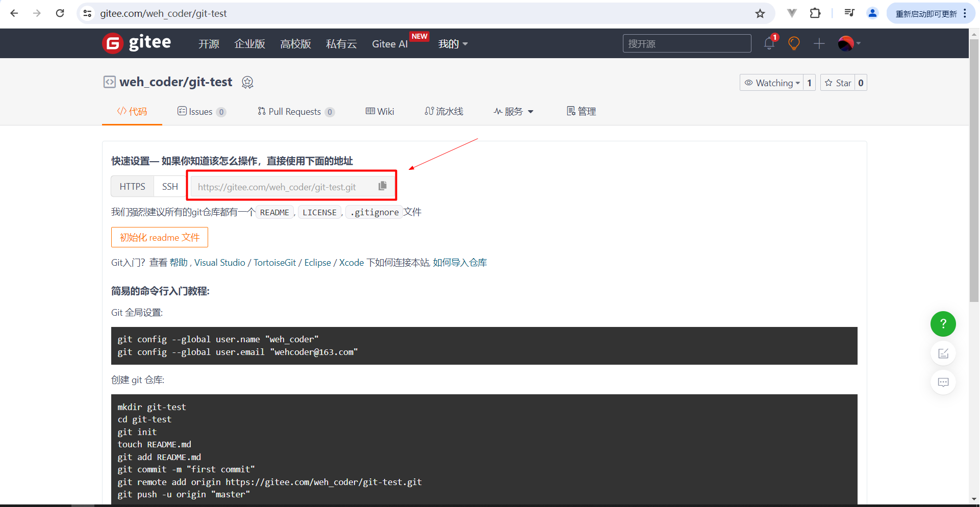Open the V-shaped extension icon
This screenshot has width=980, height=507.
[792, 13]
